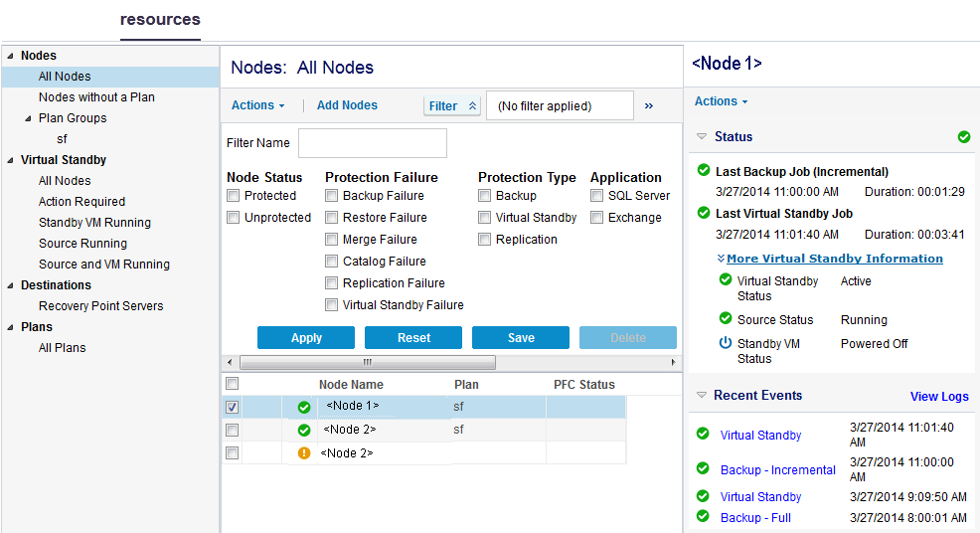Click green check icon beside Backup - Full event

click(703, 516)
